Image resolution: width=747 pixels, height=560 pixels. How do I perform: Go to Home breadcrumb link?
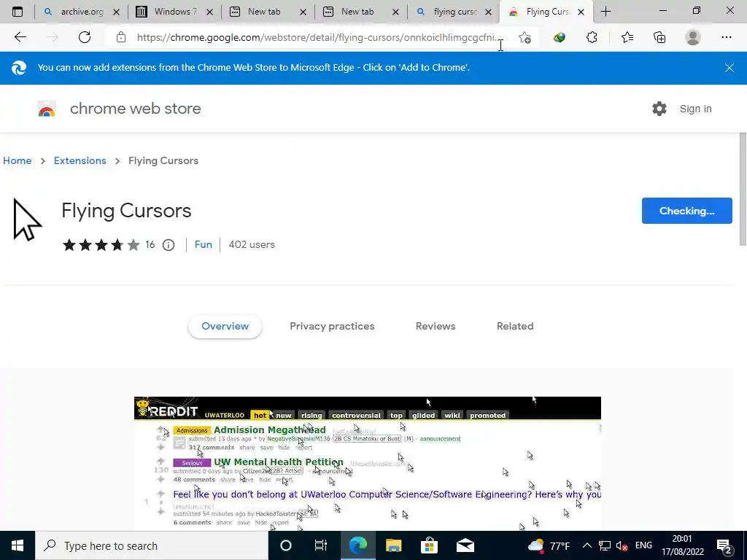click(18, 160)
